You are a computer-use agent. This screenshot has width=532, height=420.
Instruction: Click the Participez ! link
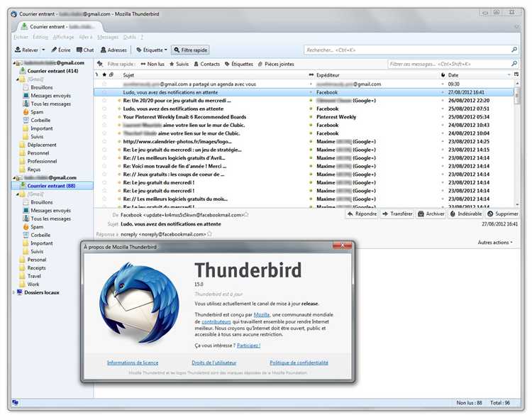pos(248,346)
